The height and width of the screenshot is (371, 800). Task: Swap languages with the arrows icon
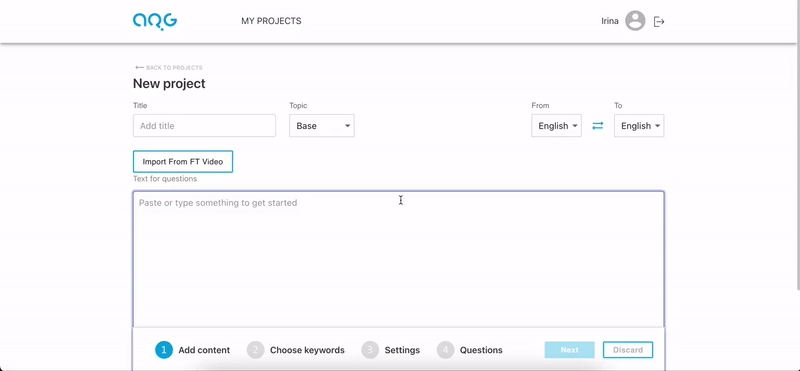click(597, 126)
